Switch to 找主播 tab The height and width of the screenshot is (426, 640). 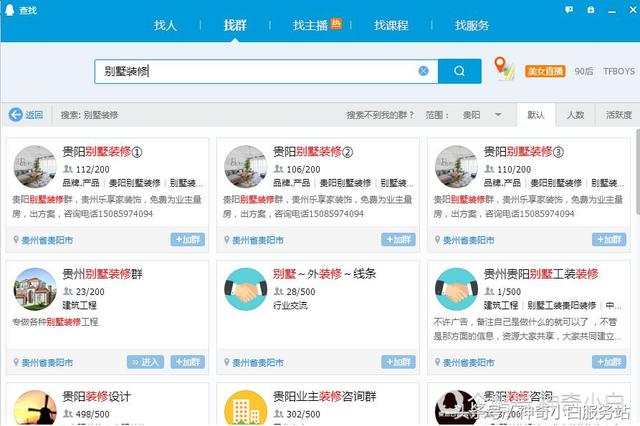[310, 25]
